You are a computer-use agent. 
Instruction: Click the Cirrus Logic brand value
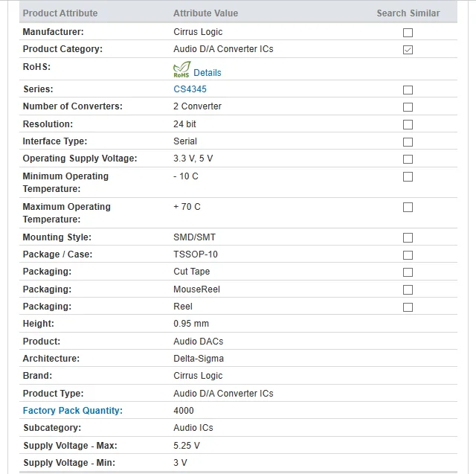(x=198, y=376)
